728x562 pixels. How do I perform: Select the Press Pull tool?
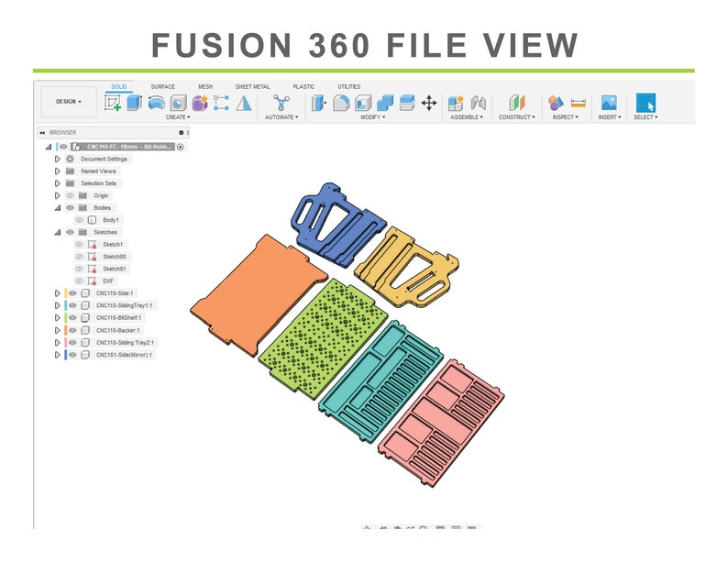319,103
